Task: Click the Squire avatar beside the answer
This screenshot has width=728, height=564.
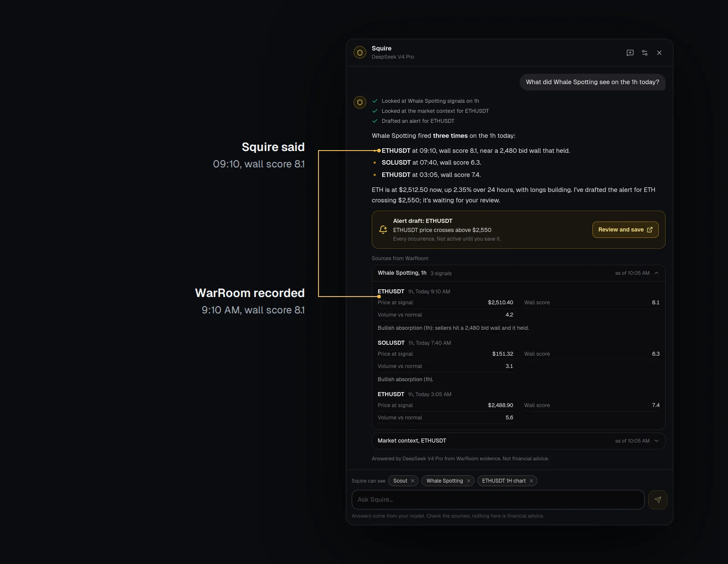Action: click(x=360, y=102)
